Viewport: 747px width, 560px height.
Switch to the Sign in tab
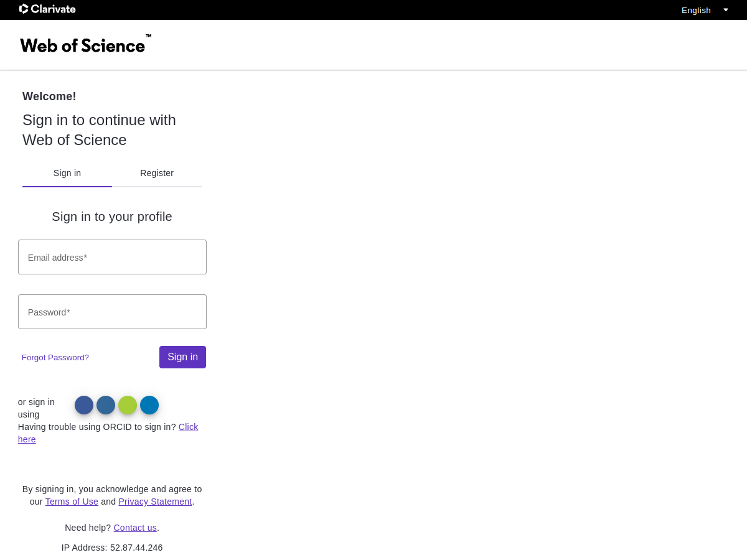[67, 174]
